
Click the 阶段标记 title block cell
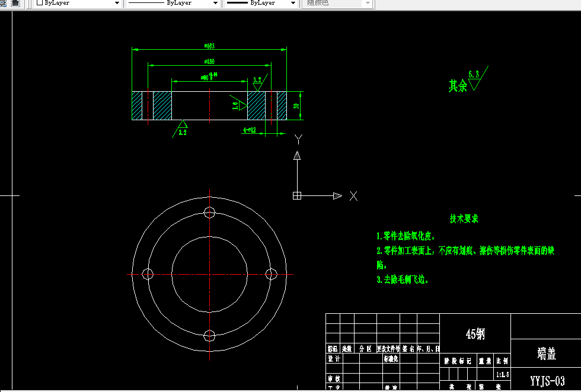458,361
